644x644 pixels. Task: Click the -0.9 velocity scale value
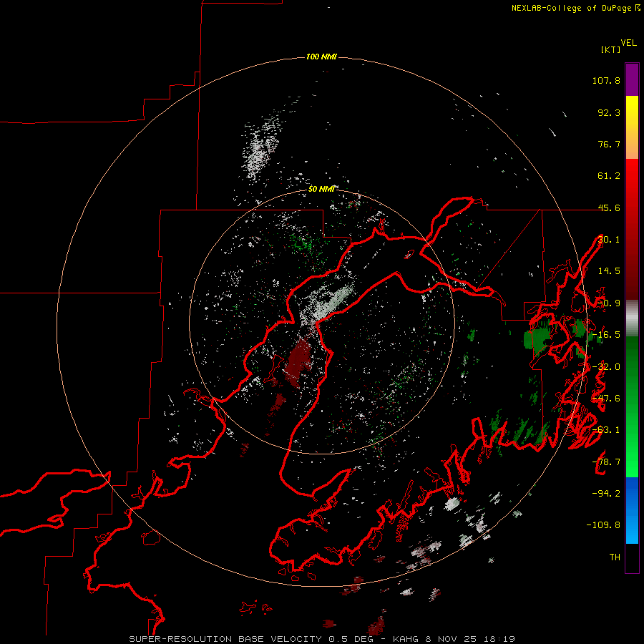pyautogui.click(x=609, y=303)
